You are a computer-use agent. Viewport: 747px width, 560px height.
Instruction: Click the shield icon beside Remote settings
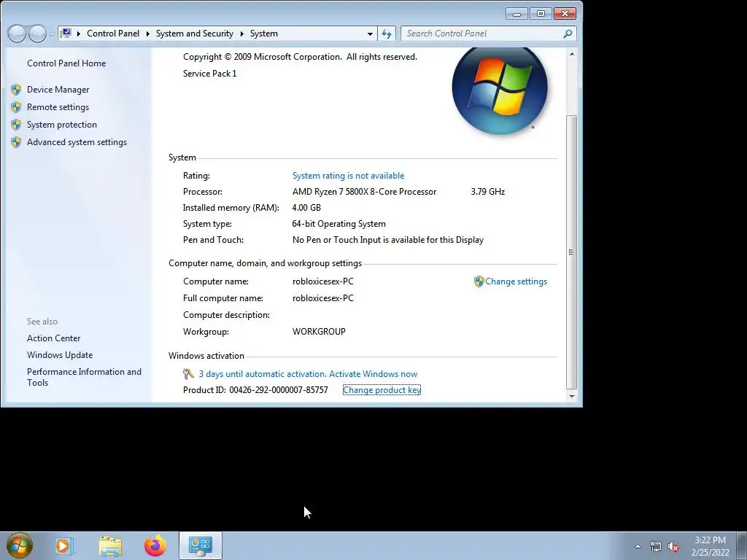click(x=16, y=107)
